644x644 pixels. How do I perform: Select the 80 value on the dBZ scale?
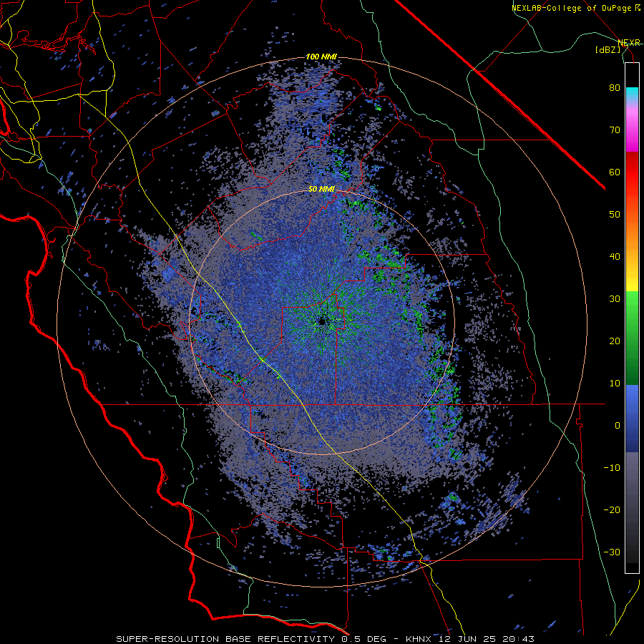[615, 88]
